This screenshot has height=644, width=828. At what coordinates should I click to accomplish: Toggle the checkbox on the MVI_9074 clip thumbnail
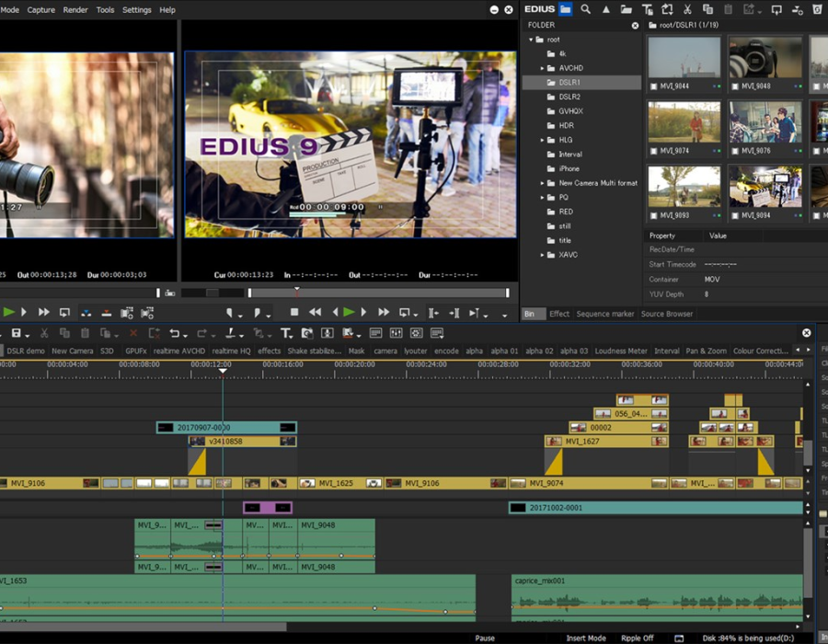click(654, 151)
